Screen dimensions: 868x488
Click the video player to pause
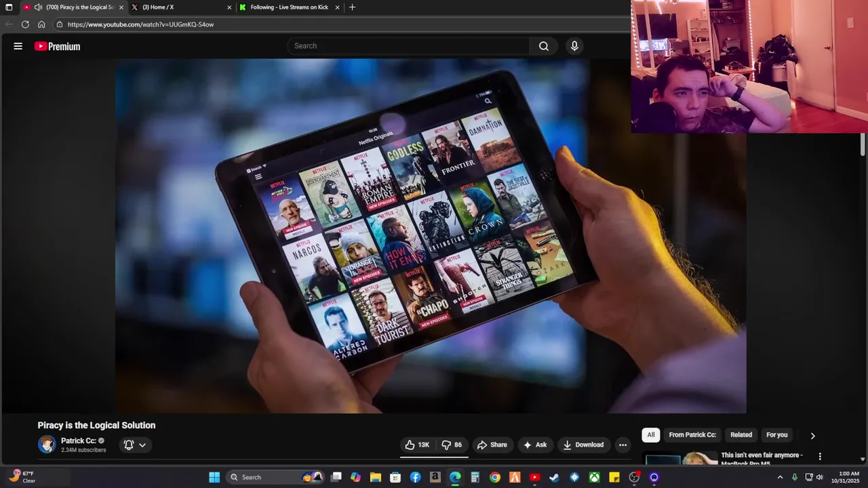click(431, 236)
